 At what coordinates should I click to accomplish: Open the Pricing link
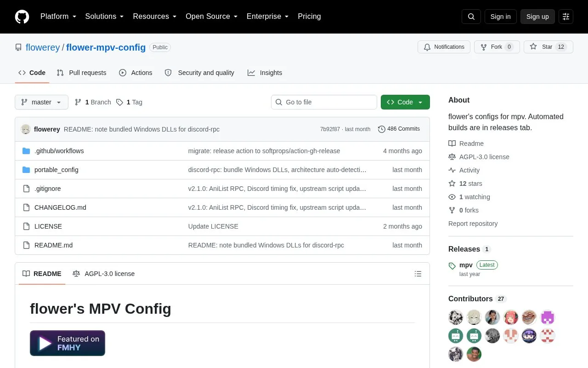[309, 17]
